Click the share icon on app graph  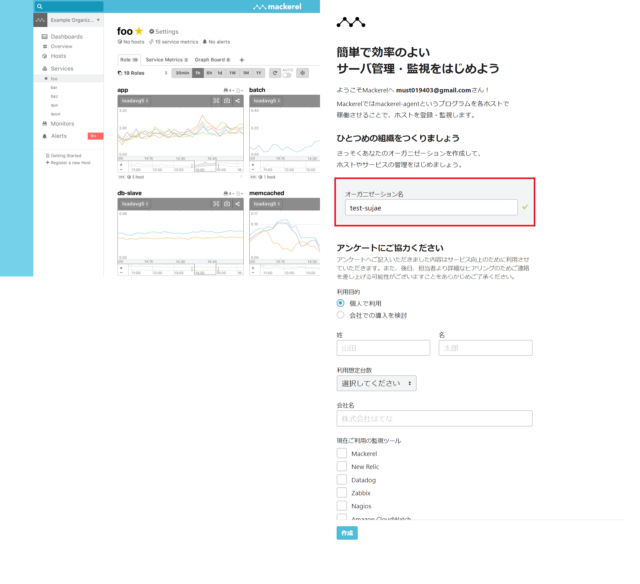(237, 101)
